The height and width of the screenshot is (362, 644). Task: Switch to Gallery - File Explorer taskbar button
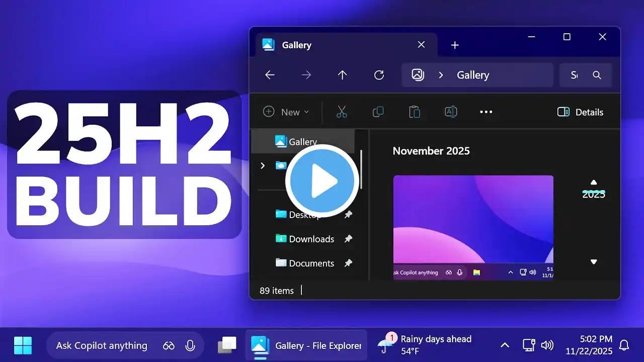point(306,345)
